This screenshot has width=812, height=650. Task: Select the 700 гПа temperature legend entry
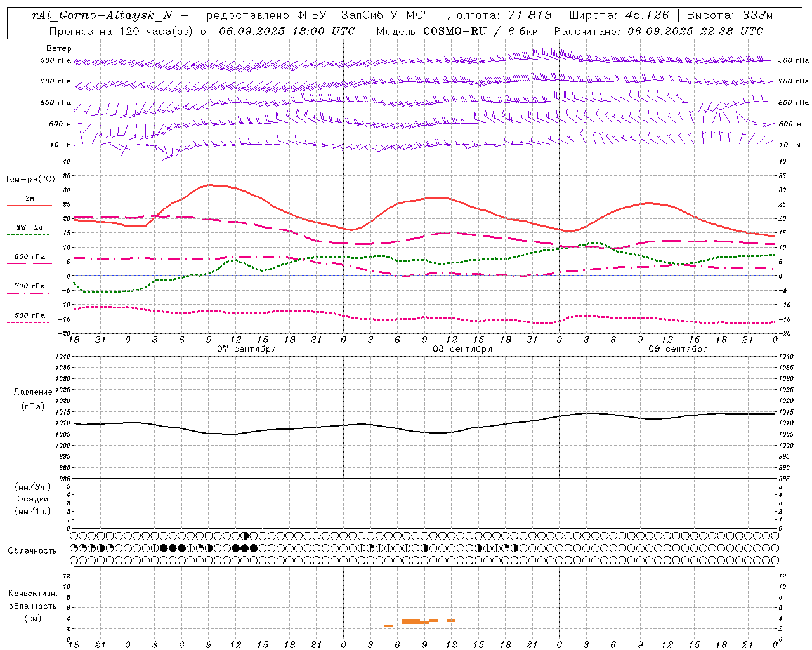pyautogui.click(x=29, y=286)
